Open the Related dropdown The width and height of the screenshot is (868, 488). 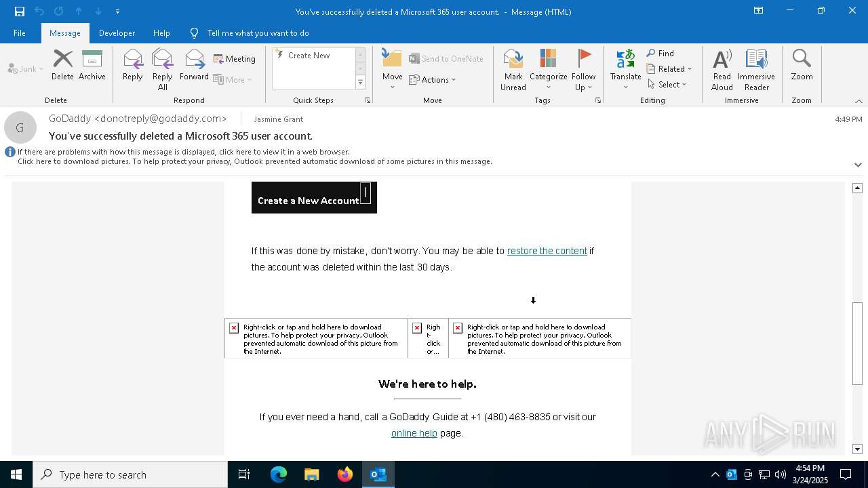[x=669, y=68]
